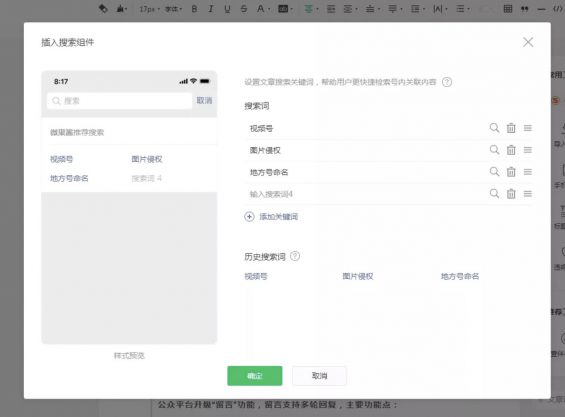The height and width of the screenshot is (417, 565).
Task: Select 地方号命名 from history search terms
Action: (x=460, y=276)
